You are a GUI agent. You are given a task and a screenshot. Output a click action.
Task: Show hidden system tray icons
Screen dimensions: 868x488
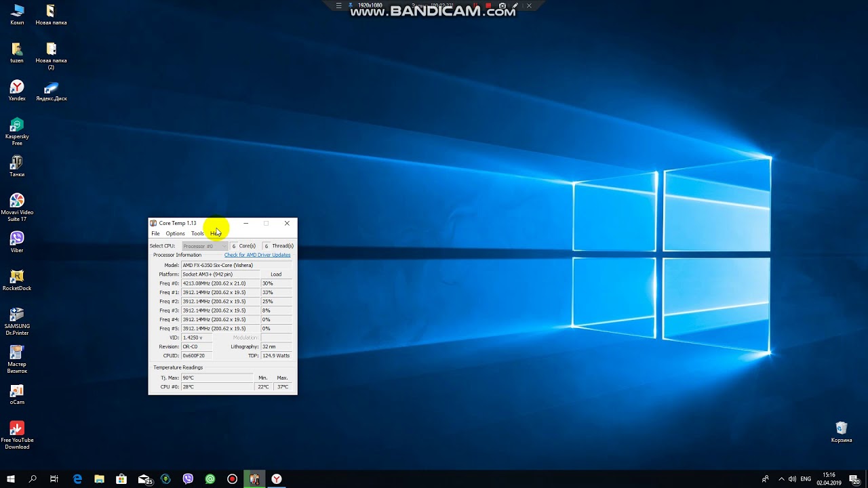781,479
